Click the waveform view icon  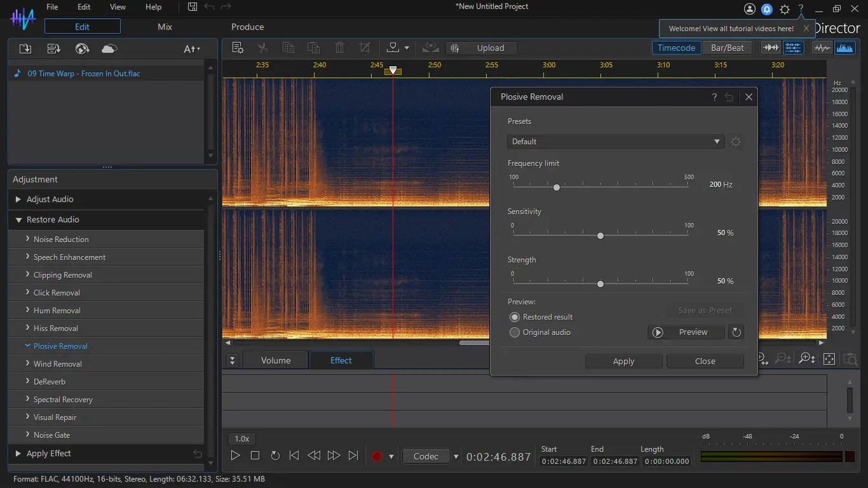click(822, 48)
